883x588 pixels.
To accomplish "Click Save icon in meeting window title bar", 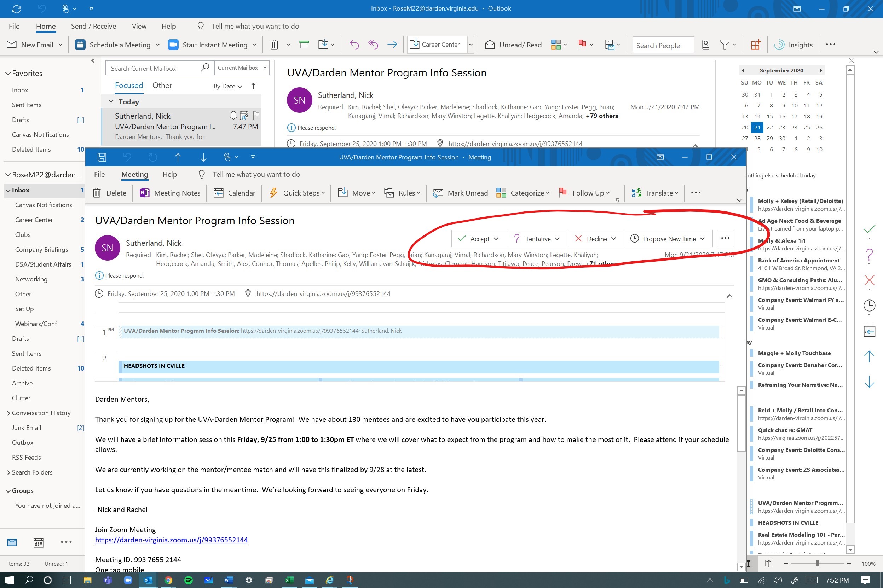I will click(x=102, y=157).
